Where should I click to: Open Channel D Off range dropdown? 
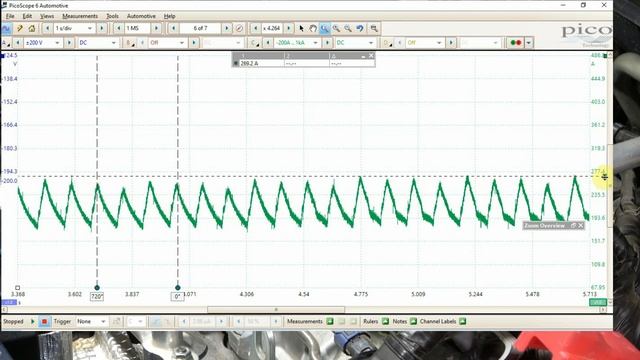click(439, 43)
